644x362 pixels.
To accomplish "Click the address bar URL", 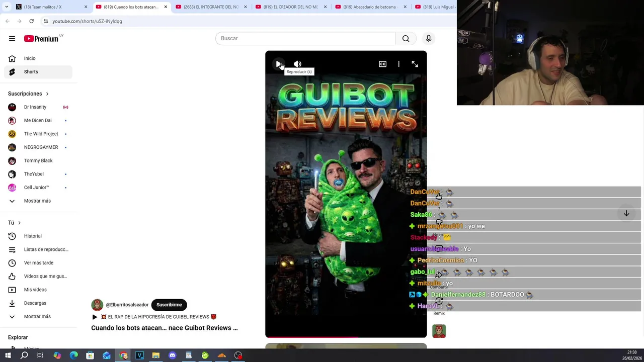I will click(87, 21).
